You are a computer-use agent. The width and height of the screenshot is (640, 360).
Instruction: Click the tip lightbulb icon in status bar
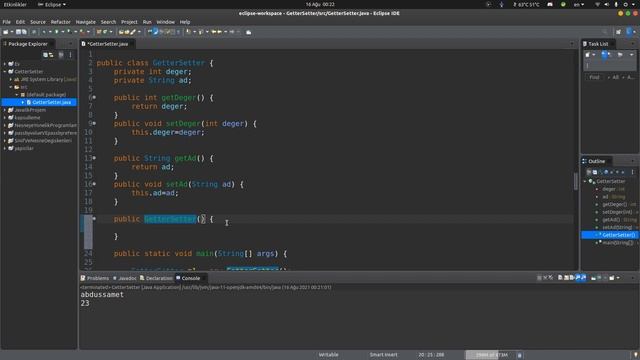point(636,355)
